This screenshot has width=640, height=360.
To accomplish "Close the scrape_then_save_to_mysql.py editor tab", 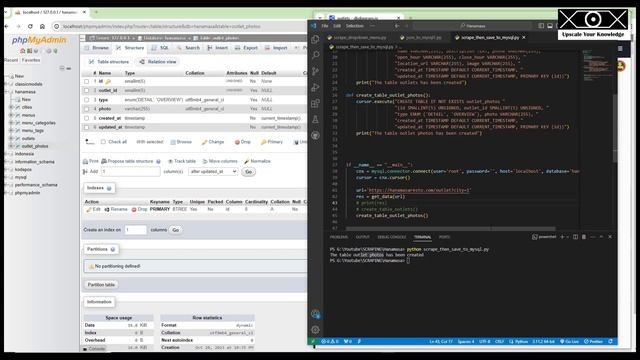I will click(524, 38).
